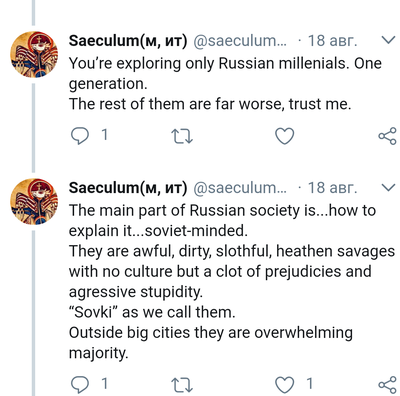Viewport: 400px width, 396px height.
Task: Open avatar of the second tweet's author
Action: tap(34, 202)
